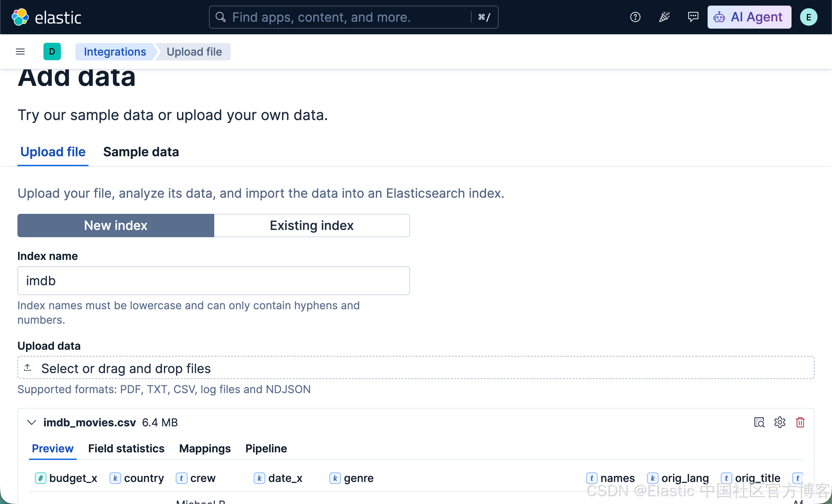The height and width of the screenshot is (504, 832).
Task: Focus the Find apps search field
Action: (353, 17)
